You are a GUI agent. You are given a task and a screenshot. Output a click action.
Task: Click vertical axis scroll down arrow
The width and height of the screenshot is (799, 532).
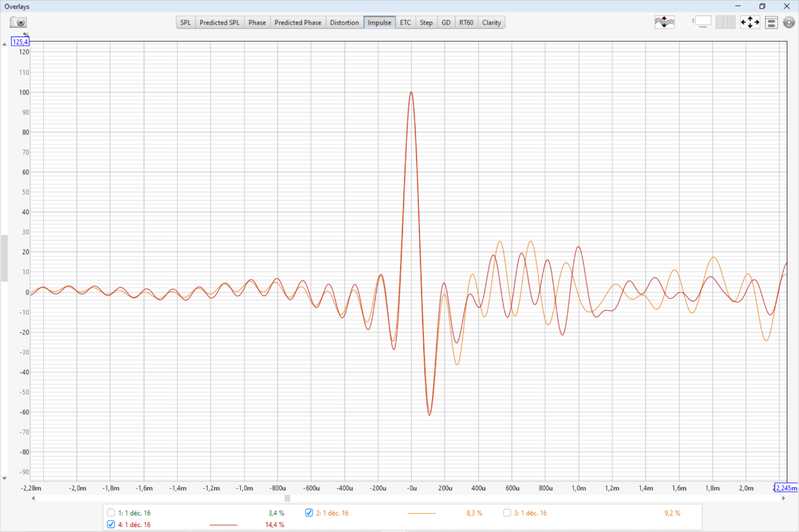click(x=5, y=478)
